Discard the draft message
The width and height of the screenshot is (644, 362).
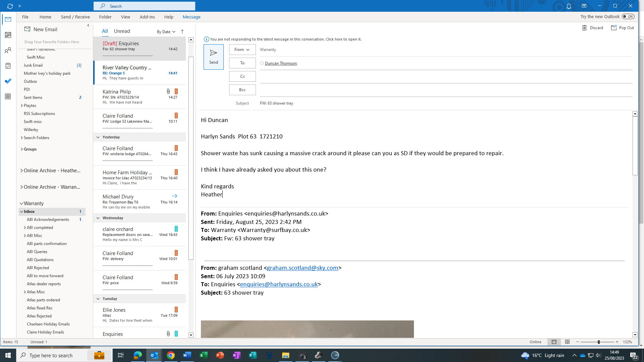point(593,28)
